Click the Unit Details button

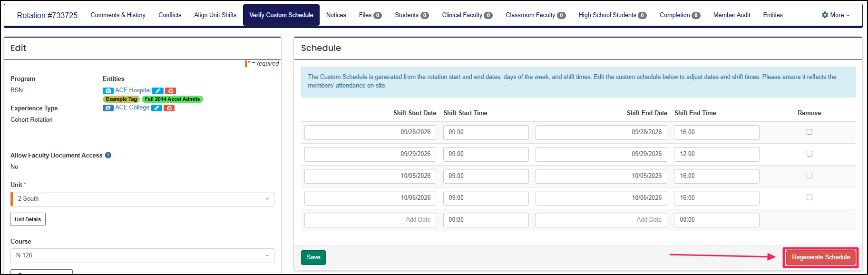point(28,219)
